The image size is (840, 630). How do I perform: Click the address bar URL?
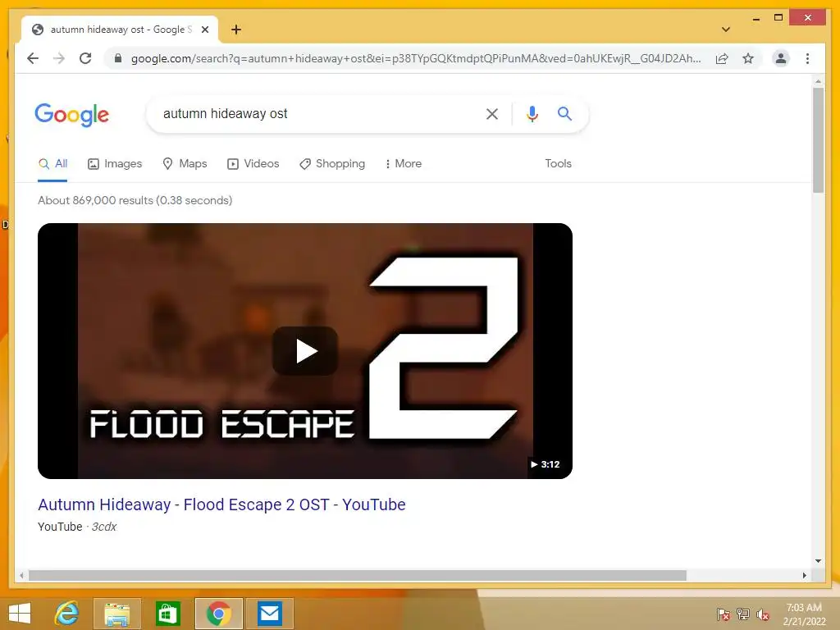[x=416, y=58]
